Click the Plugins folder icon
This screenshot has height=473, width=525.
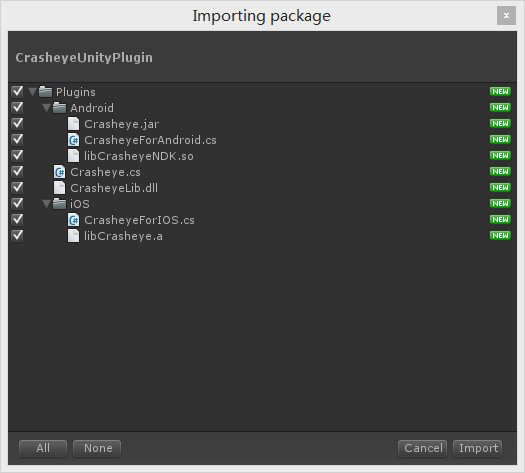click(x=45, y=92)
